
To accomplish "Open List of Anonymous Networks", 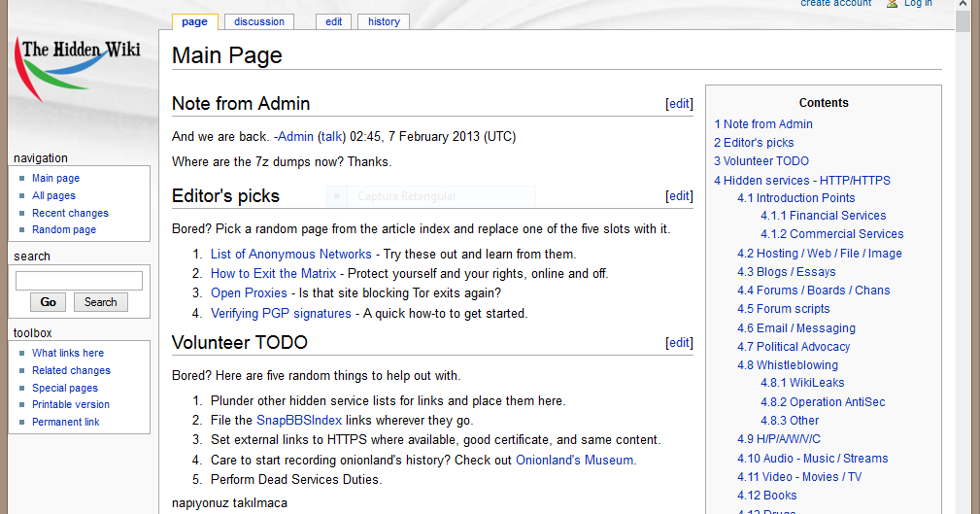I will [291, 254].
